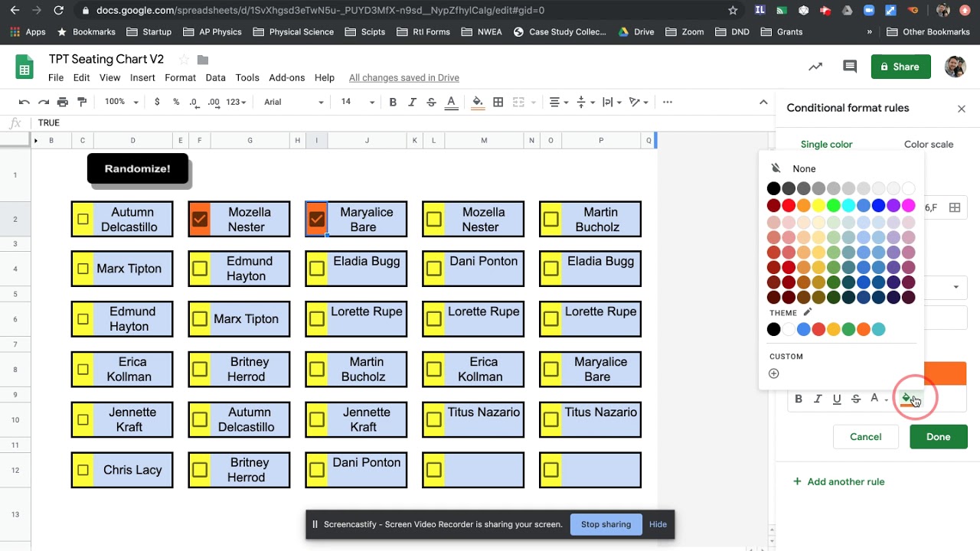The image size is (980, 551).
Task: Check the box beside Marx Tipton in row 4
Action: (83, 269)
